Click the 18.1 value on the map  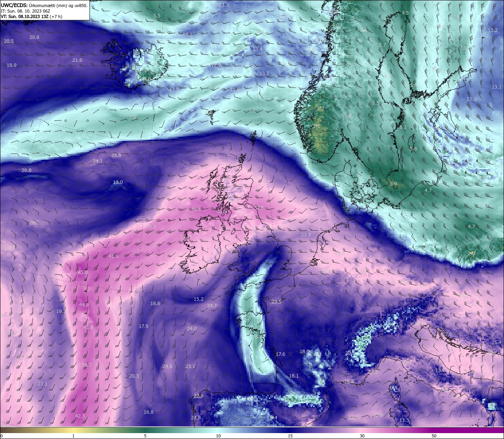294,376
